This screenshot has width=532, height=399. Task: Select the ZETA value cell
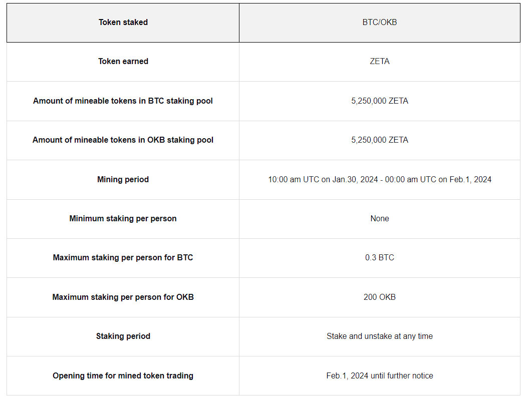point(379,61)
